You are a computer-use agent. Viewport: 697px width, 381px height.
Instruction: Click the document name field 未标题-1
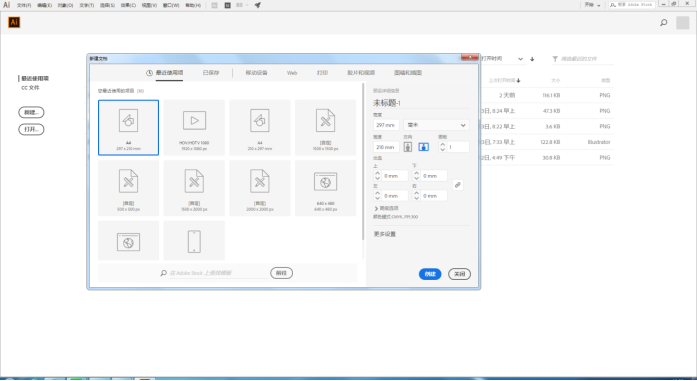point(421,103)
